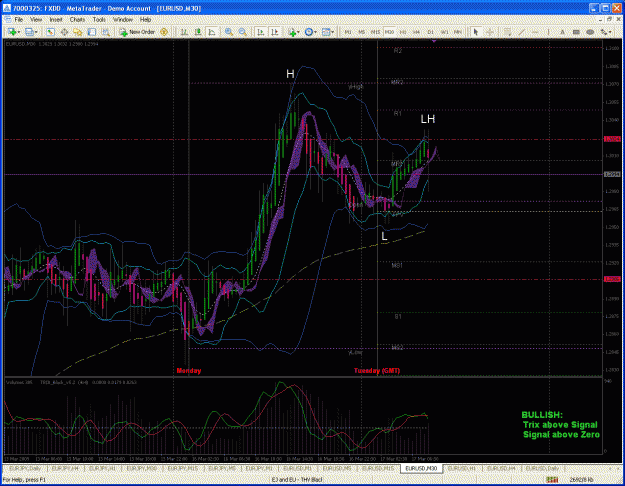Select the D1 timeframe button
This screenshot has height=486, width=625.
pyautogui.click(x=430, y=32)
